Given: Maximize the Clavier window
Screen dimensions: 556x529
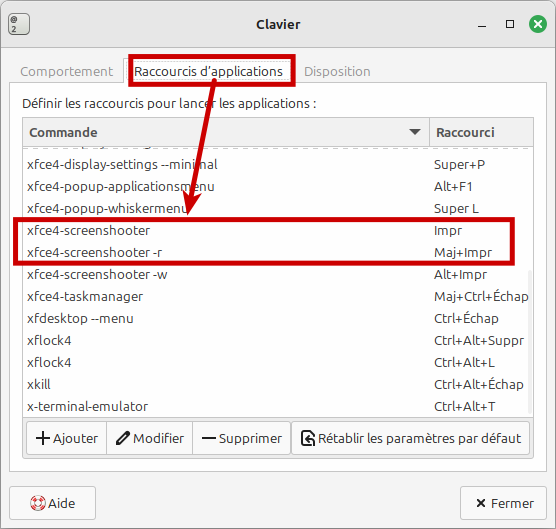Looking at the screenshot, I should 510,24.
